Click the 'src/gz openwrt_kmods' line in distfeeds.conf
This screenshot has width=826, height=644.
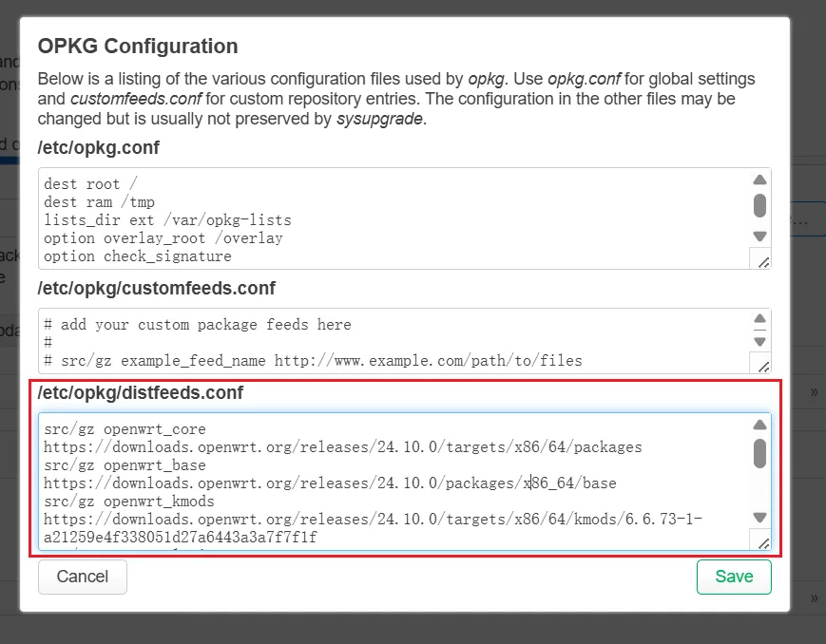(129, 502)
